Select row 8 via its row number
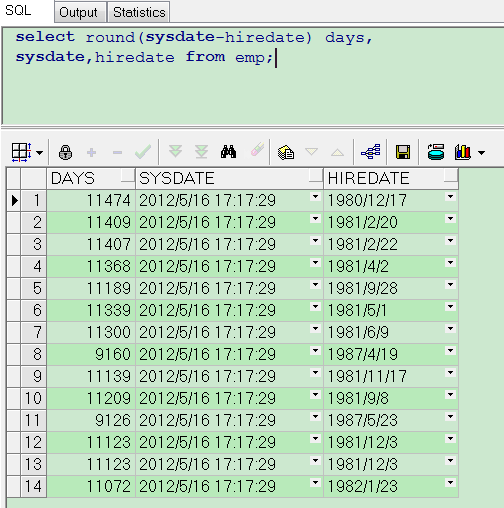Image resolution: width=504 pixels, height=508 pixels. (x=34, y=354)
